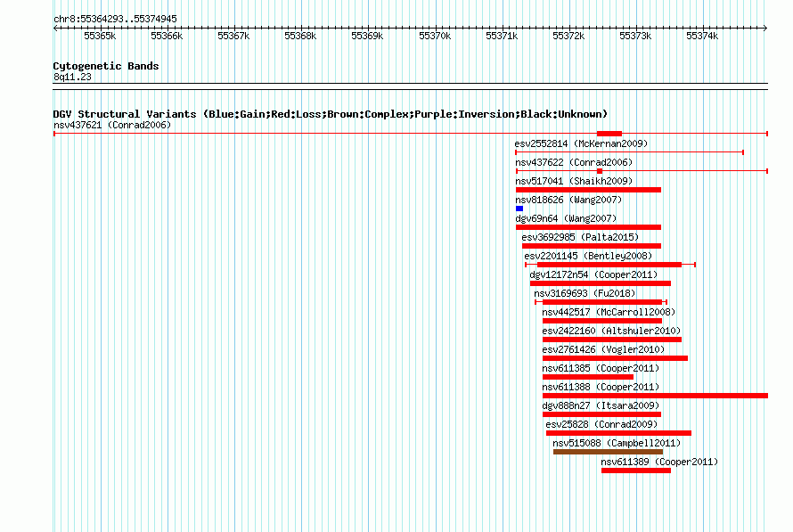Screen dimensions: 793x532
Task: Click the 55369k ruler tick label
Action: point(367,36)
